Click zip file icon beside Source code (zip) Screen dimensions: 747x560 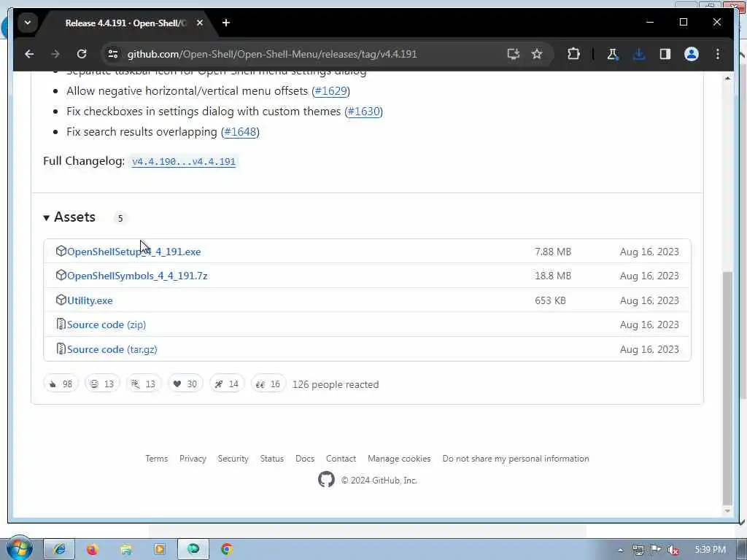click(x=61, y=324)
